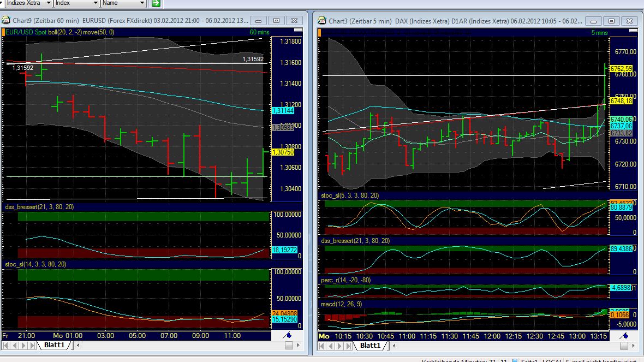Click the chart icon in Chart9 title bar
This screenshot has height=362, width=644.
[5, 20]
